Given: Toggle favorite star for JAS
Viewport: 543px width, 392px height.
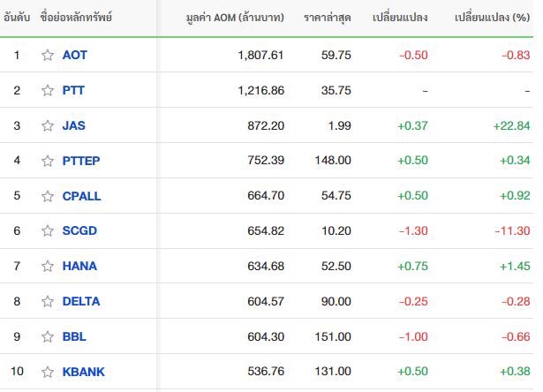Looking at the screenshot, I should [x=48, y=125].
